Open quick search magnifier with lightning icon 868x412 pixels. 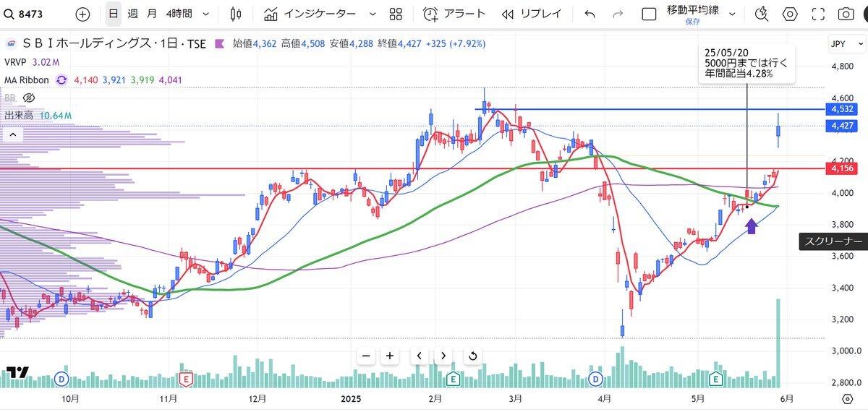[761, 14]
